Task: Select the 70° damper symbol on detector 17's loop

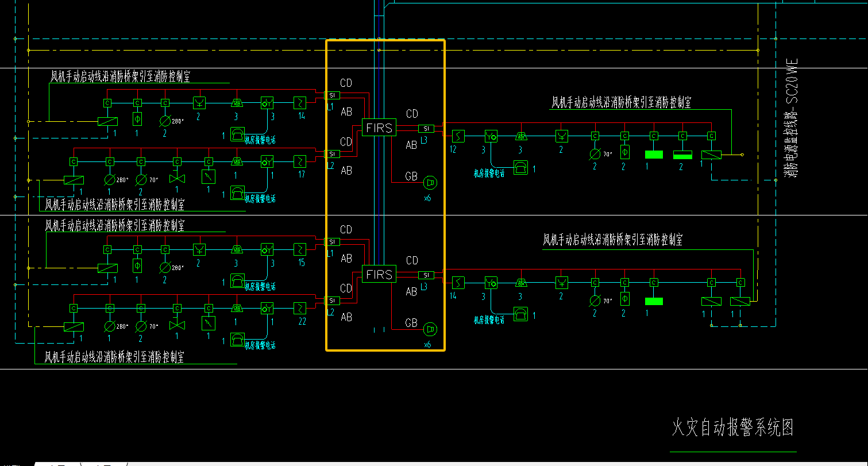Action: click(x=141, y=179)
